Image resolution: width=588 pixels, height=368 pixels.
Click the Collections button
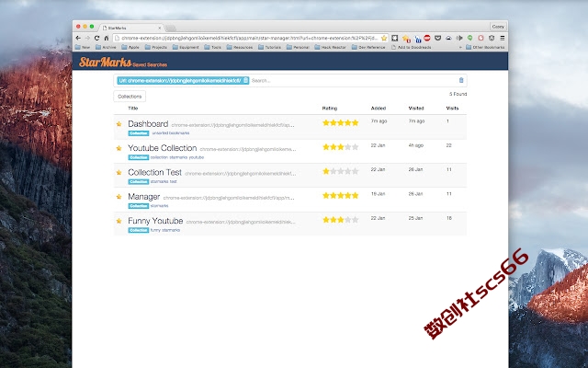(130, 97)
